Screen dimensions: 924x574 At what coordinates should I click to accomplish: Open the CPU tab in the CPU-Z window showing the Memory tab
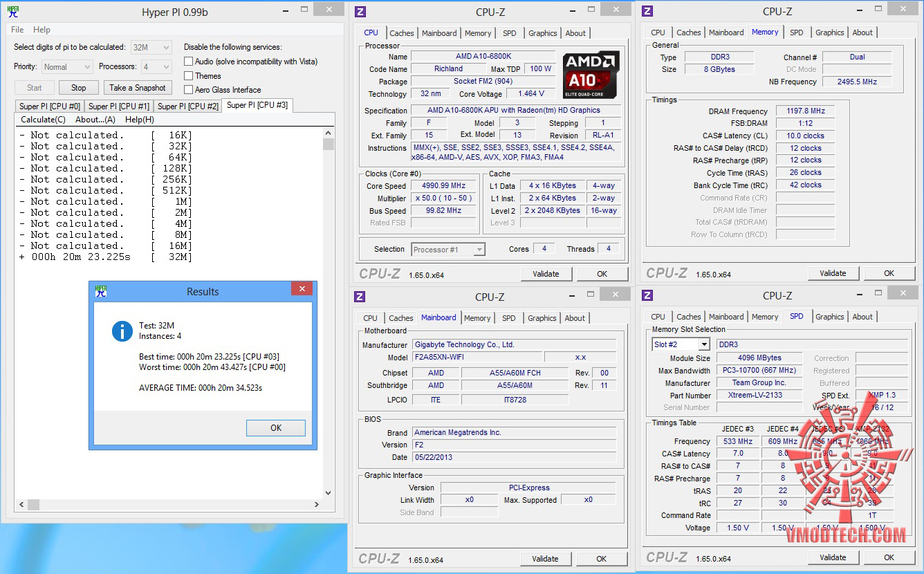(x=658, y=33)
